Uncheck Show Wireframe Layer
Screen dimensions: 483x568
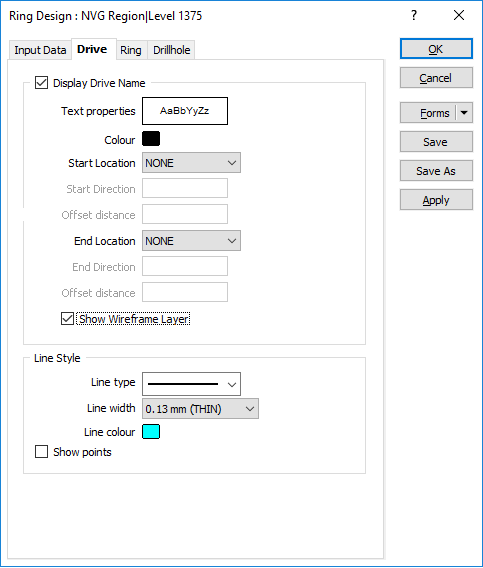(67, 319)
